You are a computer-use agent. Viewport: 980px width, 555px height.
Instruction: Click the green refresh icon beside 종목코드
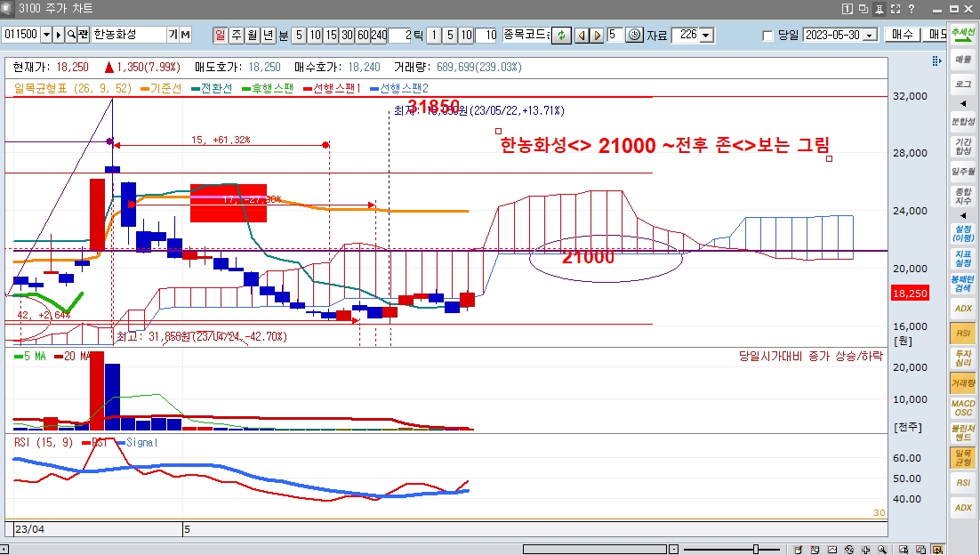tap(560, 35)
